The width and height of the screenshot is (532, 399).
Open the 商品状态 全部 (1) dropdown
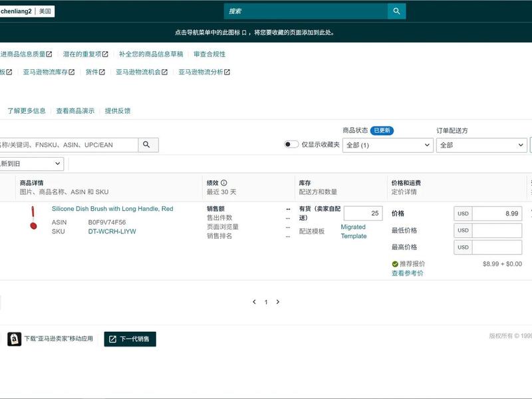tap(388, 145)
